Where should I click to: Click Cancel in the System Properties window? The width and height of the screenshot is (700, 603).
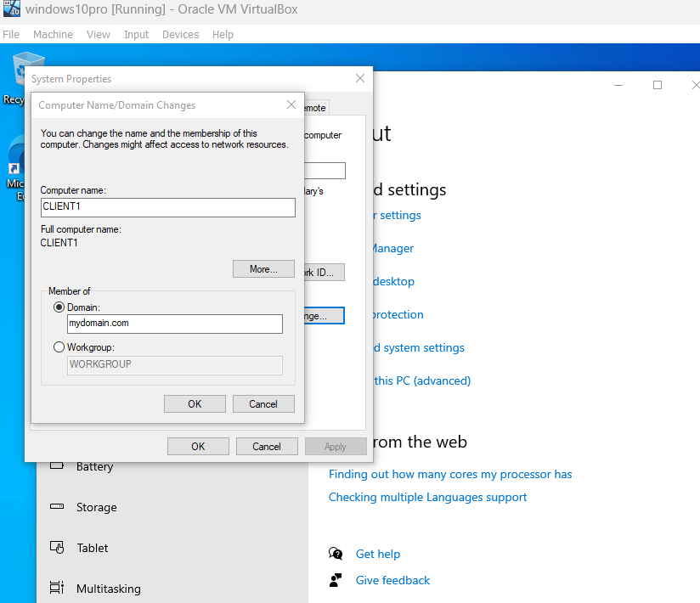(x=267, y=447)
